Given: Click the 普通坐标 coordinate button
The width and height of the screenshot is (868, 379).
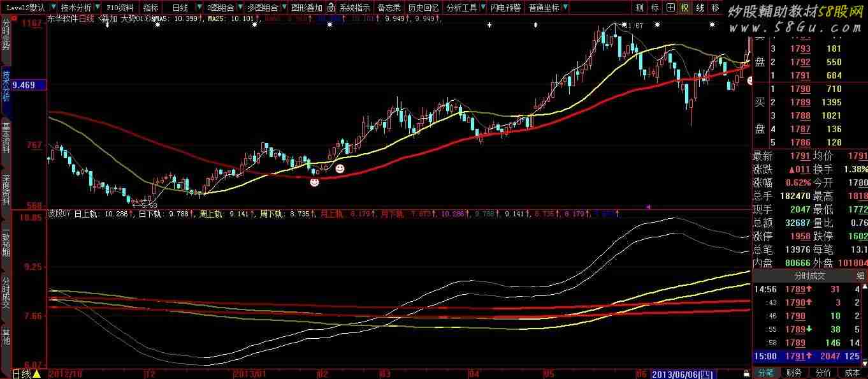Looking at the screenshot, I should point(544,8).
